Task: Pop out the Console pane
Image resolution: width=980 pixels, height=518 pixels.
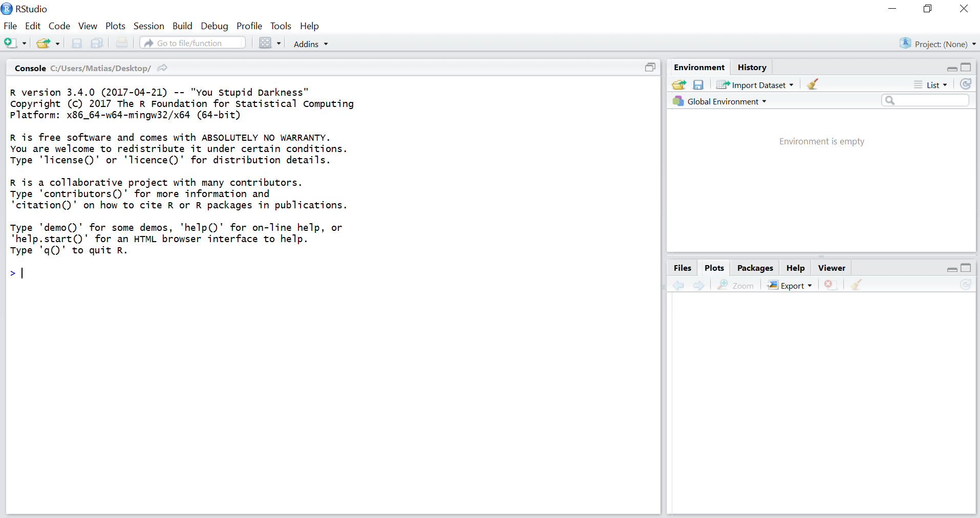Action: (x=650, y=67)
